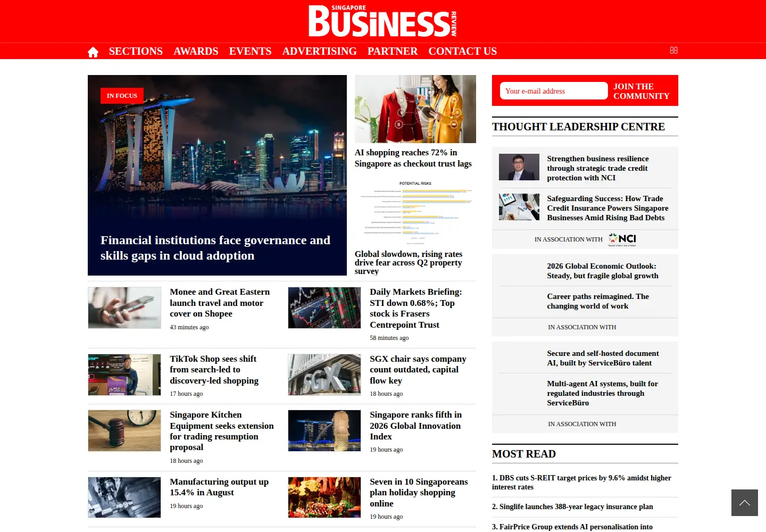
Task: Click the Singapore Business Review logo
Action: point(382,21)
